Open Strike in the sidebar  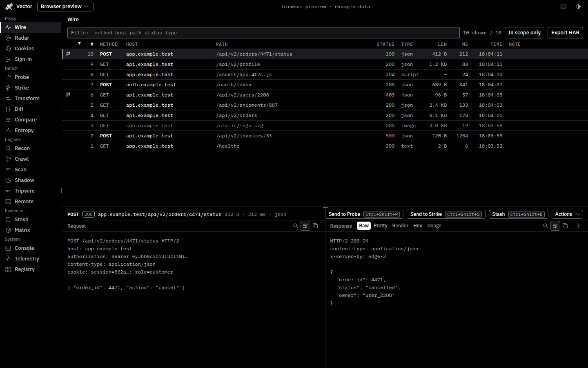click(30, 88)
